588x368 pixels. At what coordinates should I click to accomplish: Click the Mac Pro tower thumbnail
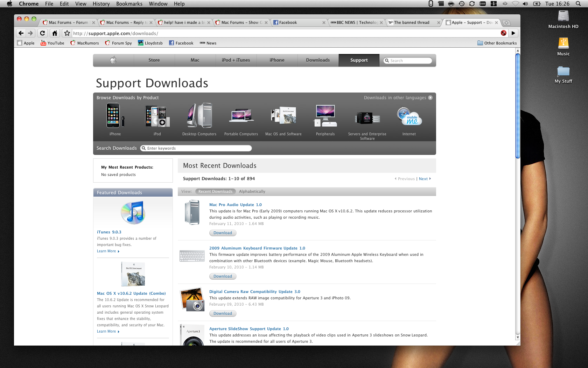coord(192,212)
